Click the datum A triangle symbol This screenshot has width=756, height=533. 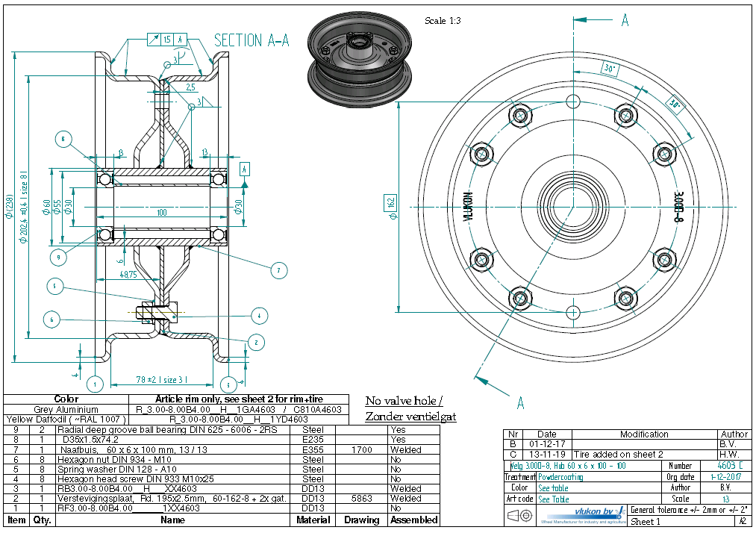tap(244, 183)
